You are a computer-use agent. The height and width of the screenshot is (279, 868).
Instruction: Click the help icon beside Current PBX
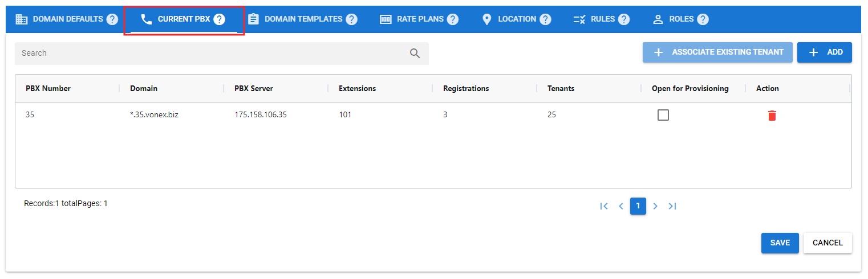click(x=219, y=19)
